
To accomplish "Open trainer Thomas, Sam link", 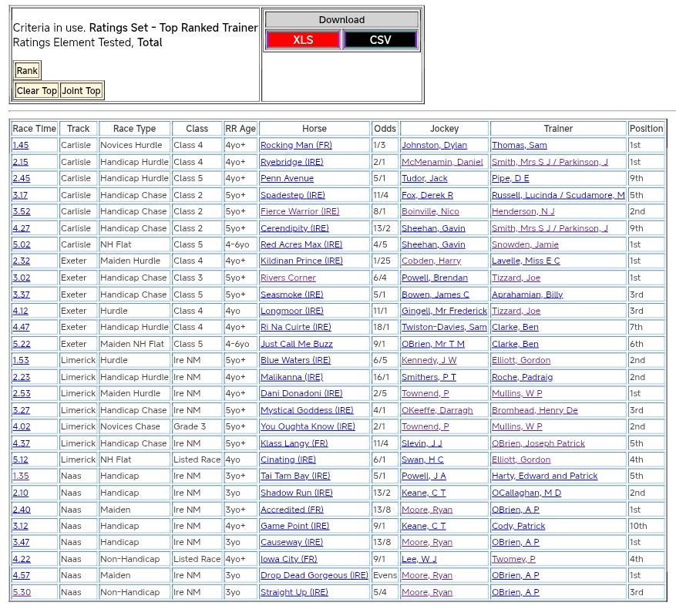I will 519,146.
